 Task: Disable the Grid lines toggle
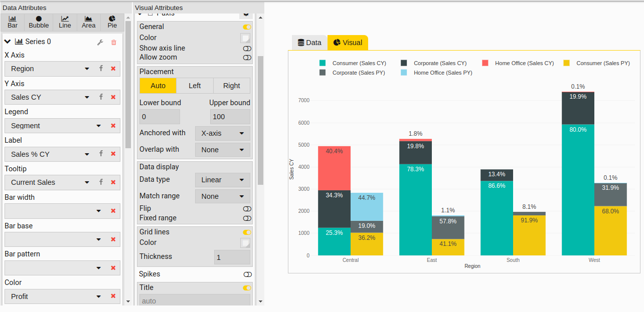point(246,232)
